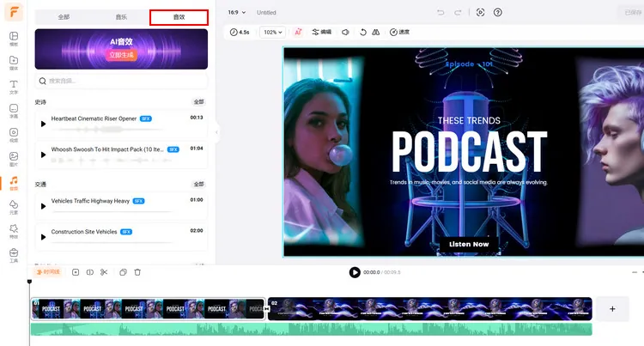The image size is (644, 346).
Task: Open the FlexClip logo home icon
Action: tap(14, 12)
